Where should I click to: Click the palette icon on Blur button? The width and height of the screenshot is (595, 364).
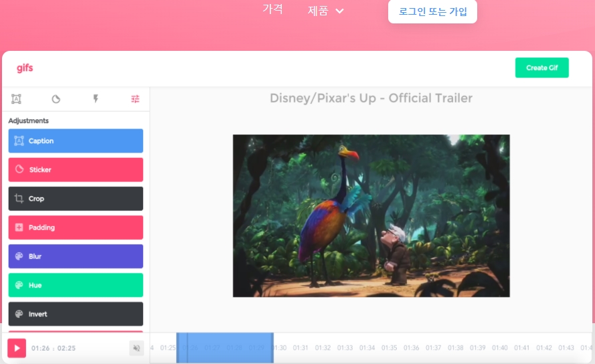pos(19,256)
